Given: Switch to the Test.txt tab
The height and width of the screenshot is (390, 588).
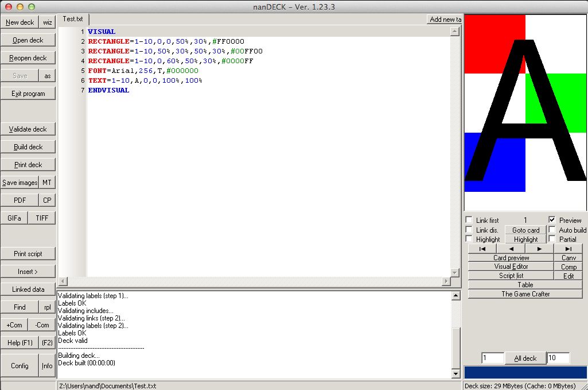Looking at the screenshot, I should 73,18.
